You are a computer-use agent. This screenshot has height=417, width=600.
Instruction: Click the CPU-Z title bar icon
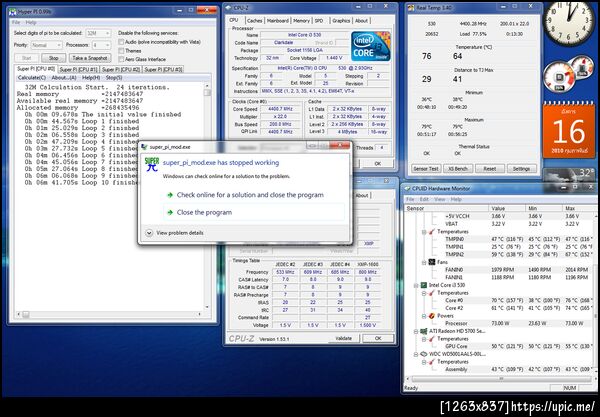pyautogui.click(x=228, y=7)
